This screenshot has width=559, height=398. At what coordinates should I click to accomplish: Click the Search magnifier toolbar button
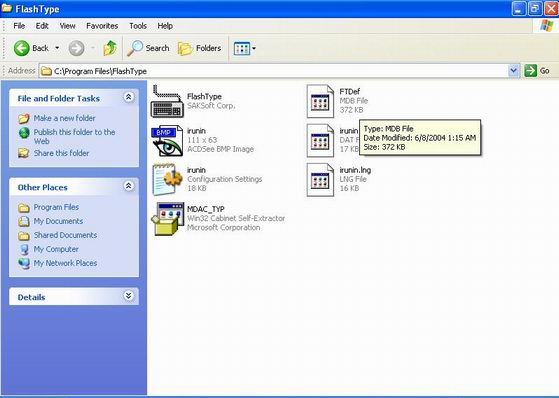(x=148, y=48)
